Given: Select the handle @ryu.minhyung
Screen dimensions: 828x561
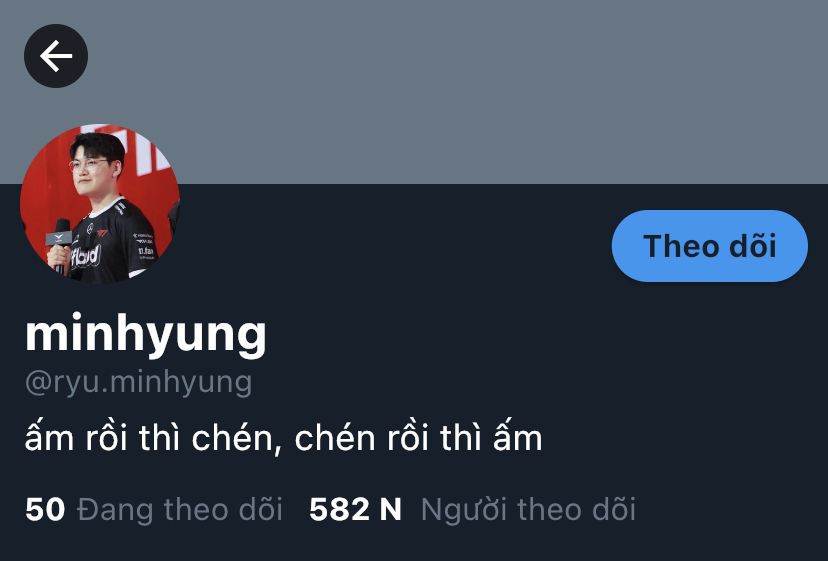Looking at the screenshot, I should [138, 382].
